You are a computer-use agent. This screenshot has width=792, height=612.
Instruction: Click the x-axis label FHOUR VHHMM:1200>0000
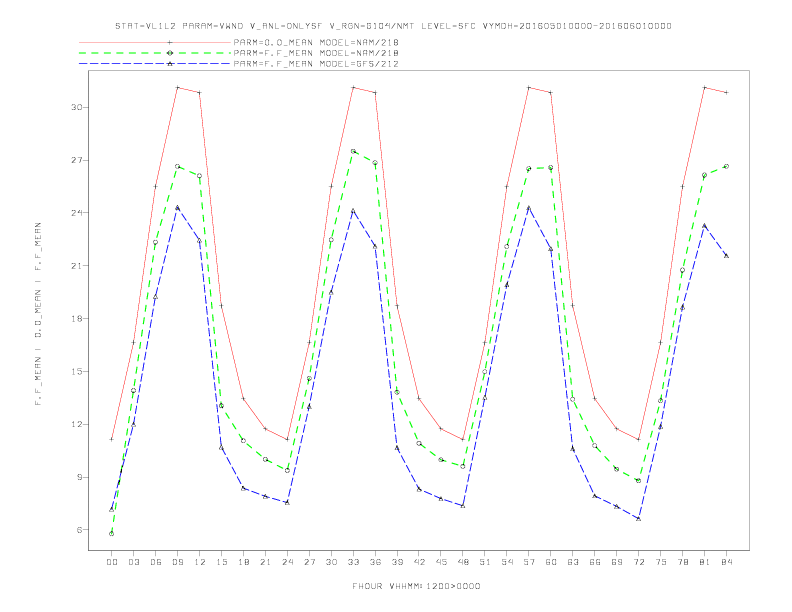click(416, 586)
